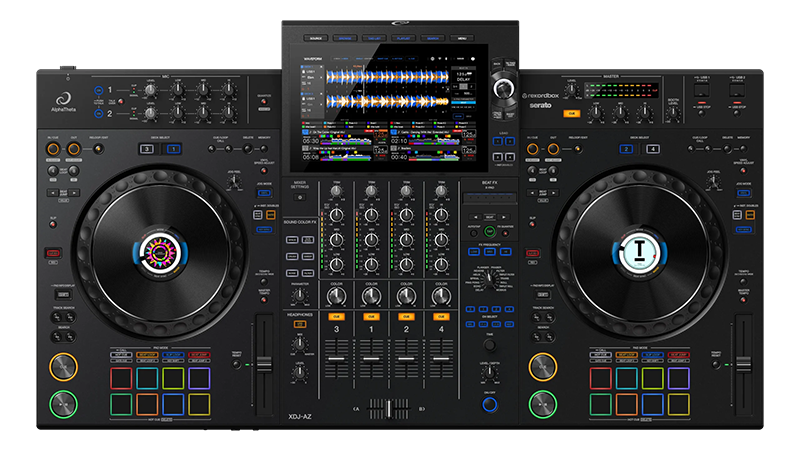This screenshot has width=800, height=450.
Task: Toggle the Beat FX ON/OFF button
Action: pos(488,397)
